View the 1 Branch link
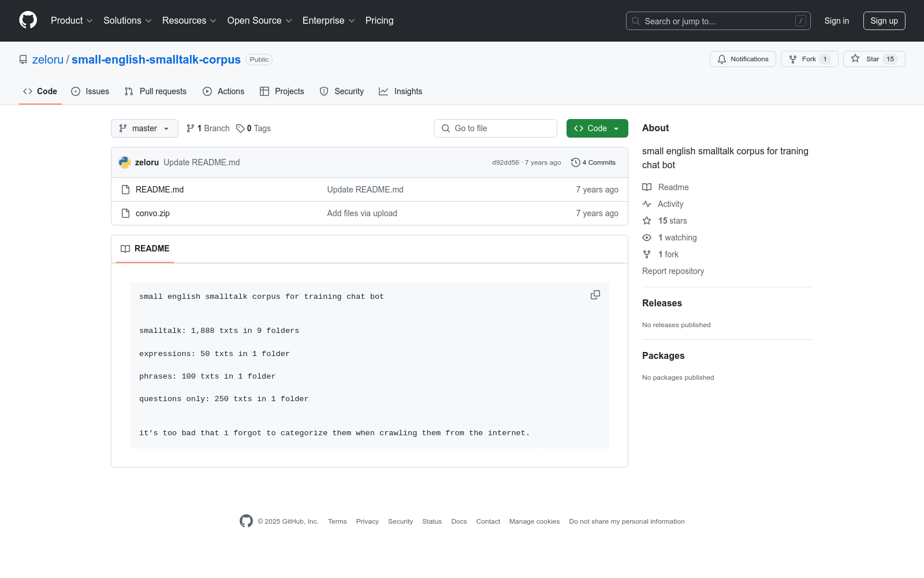924x578 pixels. pos(208,128)
